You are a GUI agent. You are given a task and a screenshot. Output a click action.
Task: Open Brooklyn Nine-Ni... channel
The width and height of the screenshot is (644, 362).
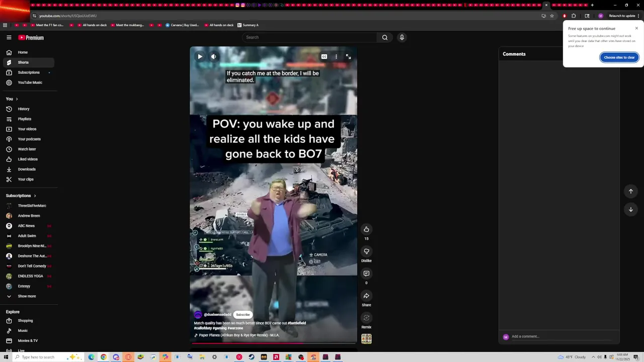(29, 246)
